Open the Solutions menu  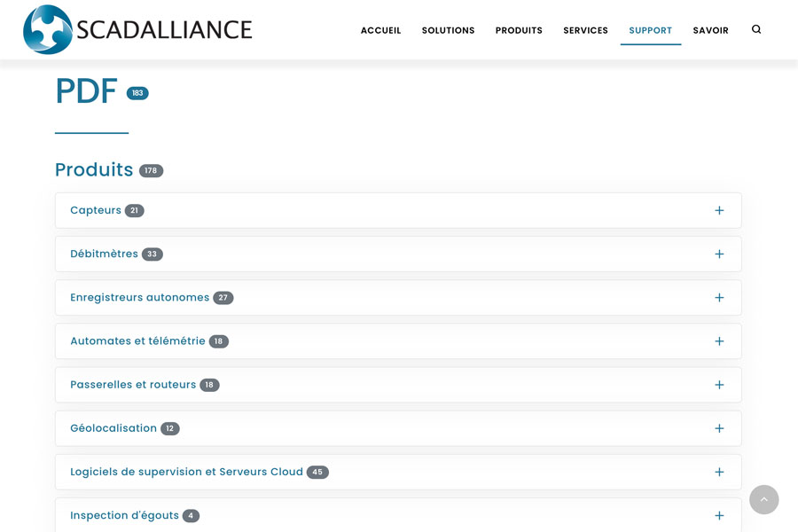point(448,30)
